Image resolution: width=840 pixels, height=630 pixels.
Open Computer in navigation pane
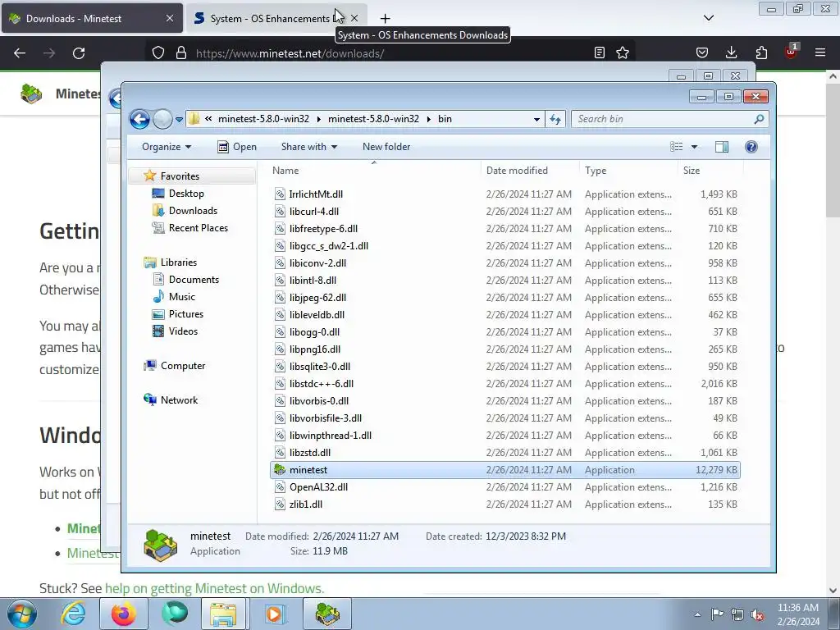pyautogui.click(x=183, y=366)
